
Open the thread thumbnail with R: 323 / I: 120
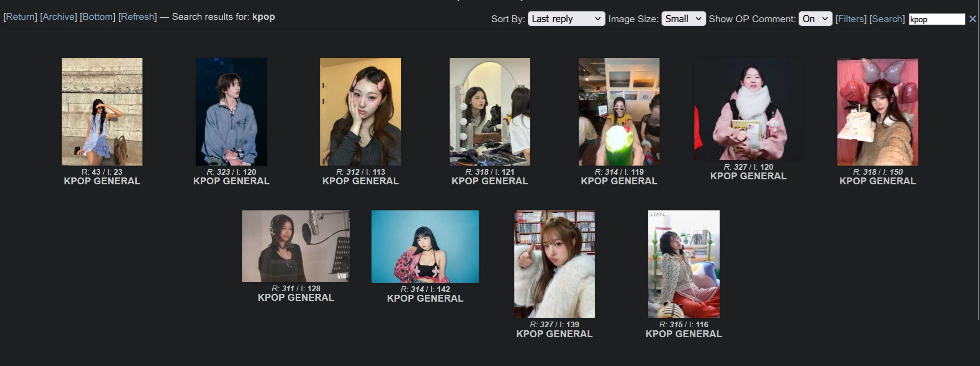pyautogui.click(x=231, y=112)
